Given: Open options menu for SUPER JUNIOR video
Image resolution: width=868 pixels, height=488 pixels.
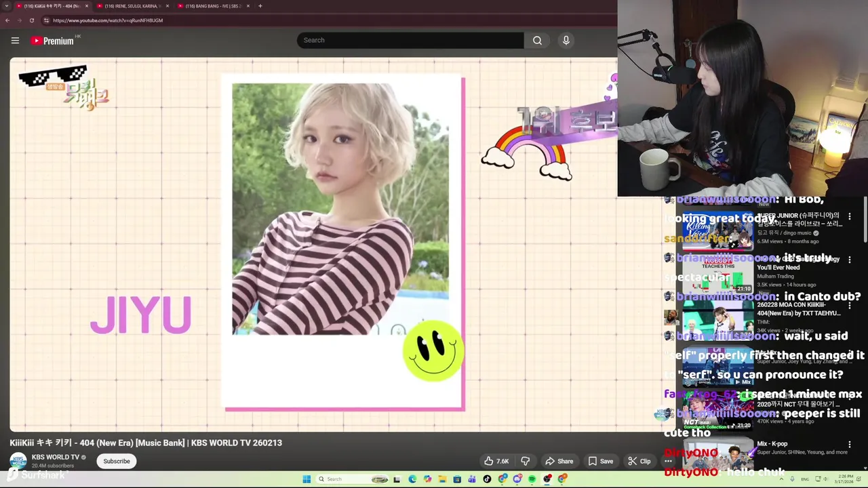Looking at the screenshot, I should (x=849, y=217).
